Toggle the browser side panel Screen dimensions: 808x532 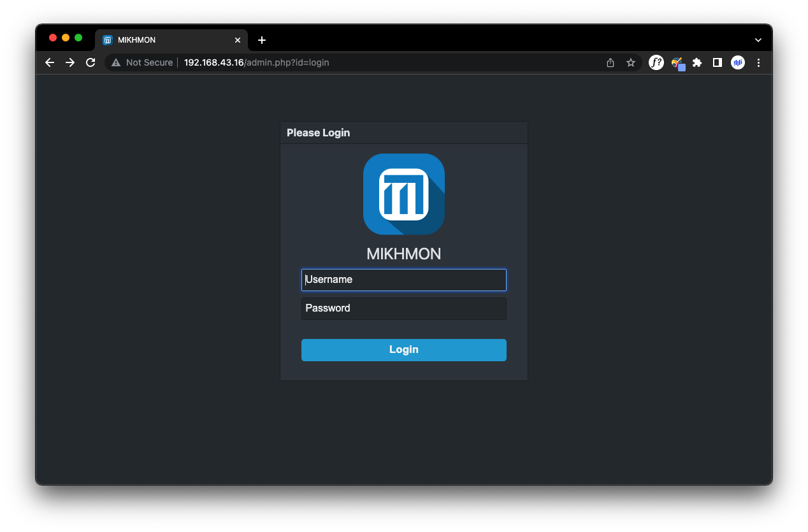(717, 62)
